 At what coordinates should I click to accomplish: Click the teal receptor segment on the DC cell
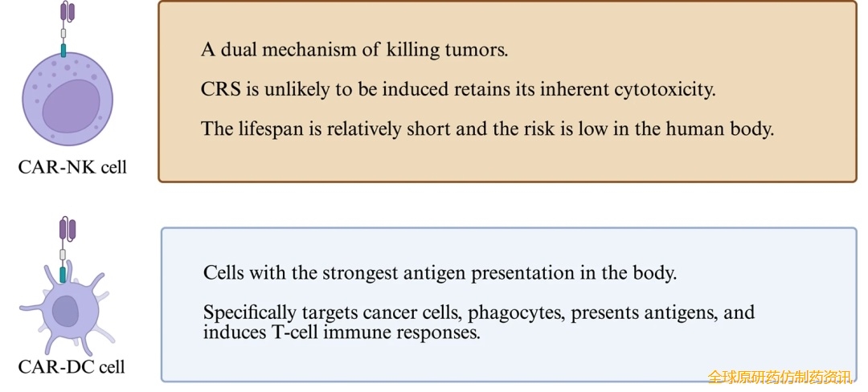[63, 275]
